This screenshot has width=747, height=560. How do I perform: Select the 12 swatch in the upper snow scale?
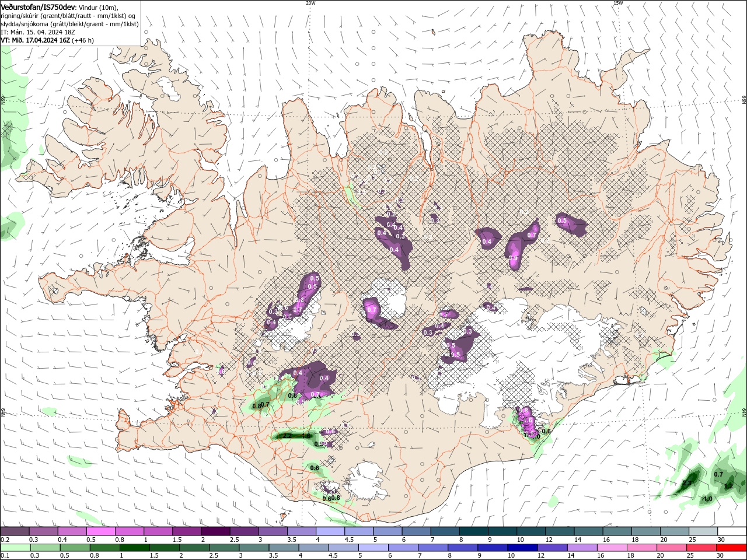(559, 531)
